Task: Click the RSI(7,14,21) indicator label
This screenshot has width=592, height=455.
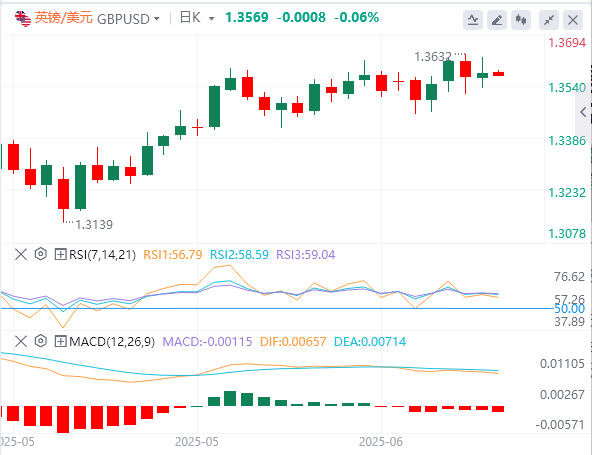Action: tap(102, 254)
